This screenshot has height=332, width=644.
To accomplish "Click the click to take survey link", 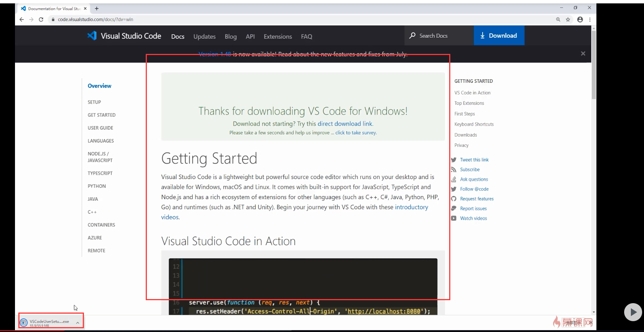I will click(x=356, y=133).
